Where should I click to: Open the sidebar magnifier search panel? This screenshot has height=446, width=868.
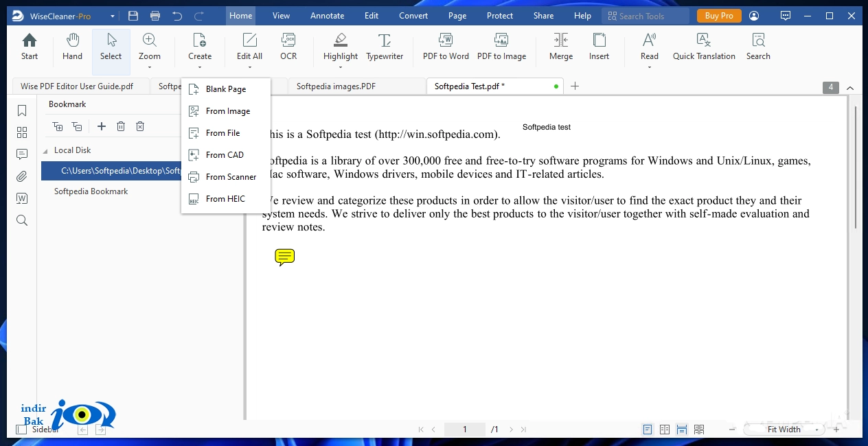(x=22, y=220)
